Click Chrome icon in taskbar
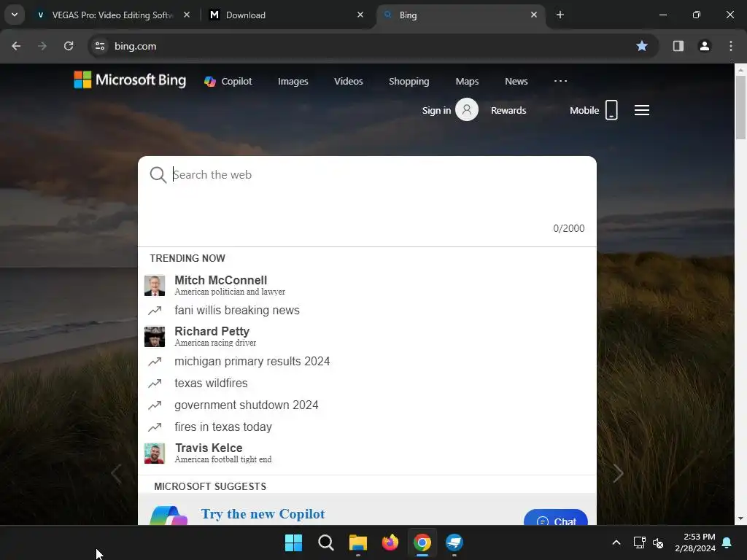The height and width of the screenshot is (560, 747). 422,542
